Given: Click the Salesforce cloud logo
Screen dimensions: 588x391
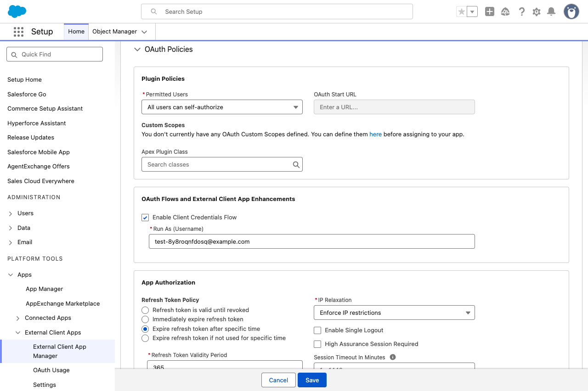Looking at the screenshot, I should pos(17,11).
